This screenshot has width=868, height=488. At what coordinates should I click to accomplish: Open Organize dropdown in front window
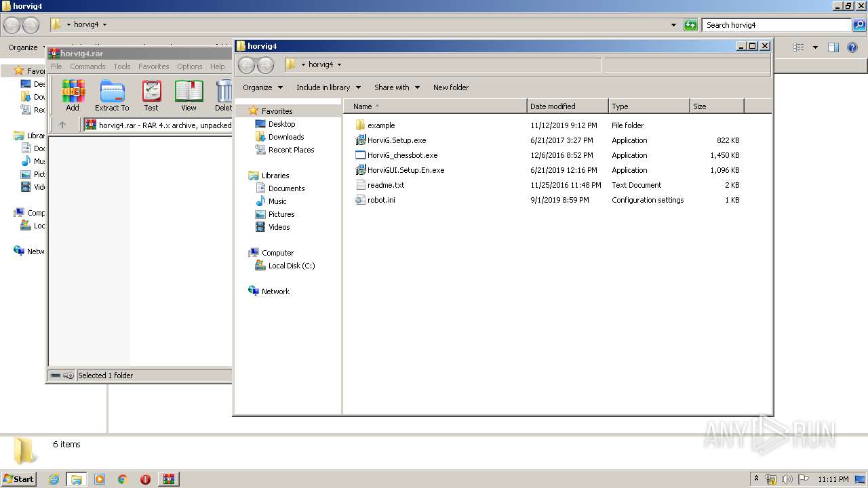point(263,87)
